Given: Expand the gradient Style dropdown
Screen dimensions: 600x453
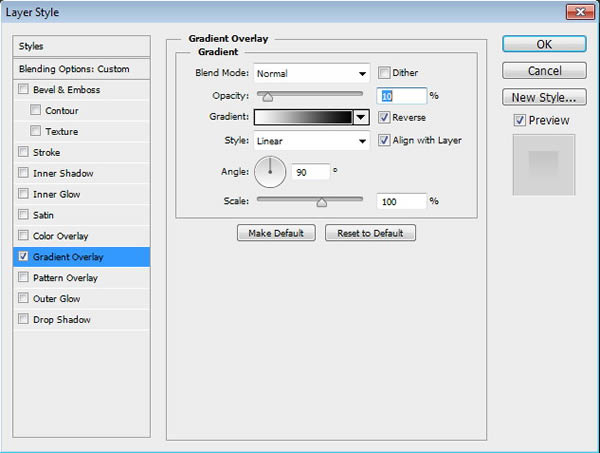Looking at the screenshot, I should (x=312, y=141).
